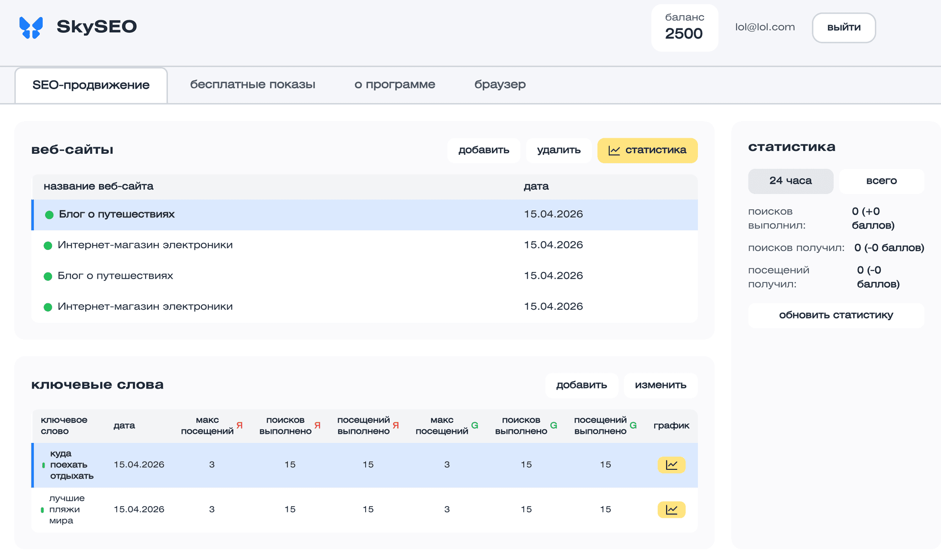Image resolution: width=941 pixels, height=560 pixels.
Task: Click the SkySEO butterfly logo
Action: pyautogui.click(x=30, y=27)
